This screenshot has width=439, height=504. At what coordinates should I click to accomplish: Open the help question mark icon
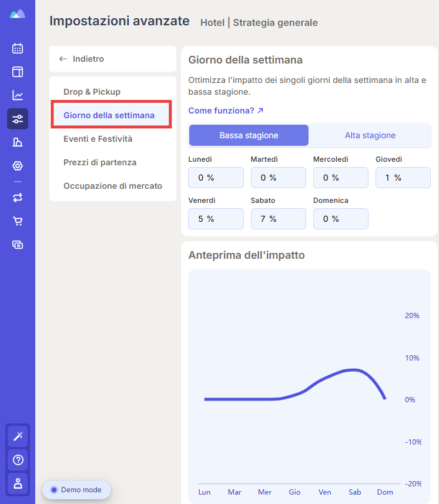(18, 460)
